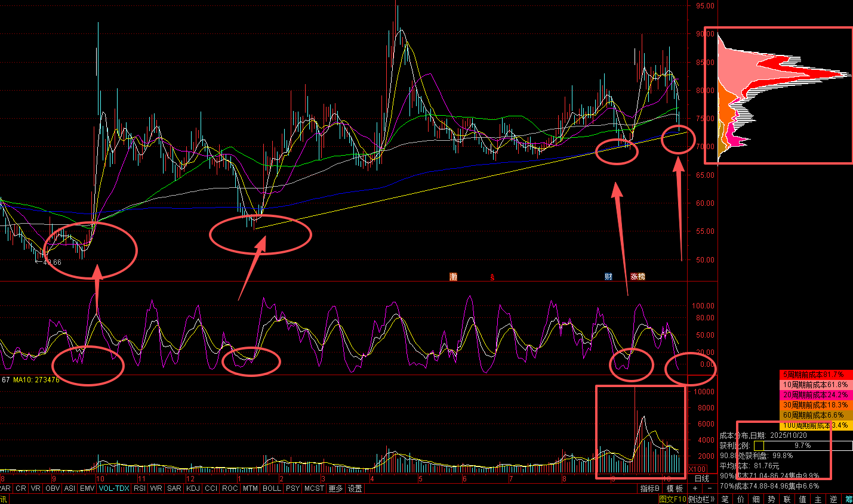
Task: Click the 30周期前成本 orange legend swatch
Action: 815,405
